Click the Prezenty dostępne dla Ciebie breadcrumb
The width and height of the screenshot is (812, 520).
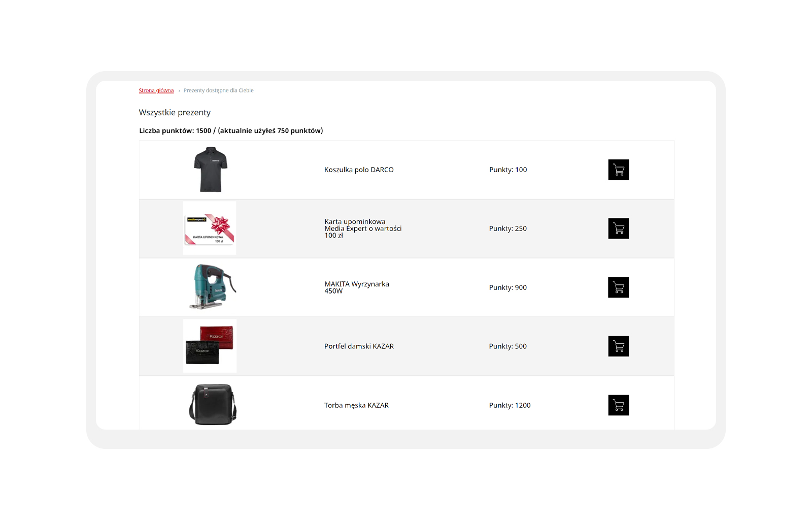219,90
